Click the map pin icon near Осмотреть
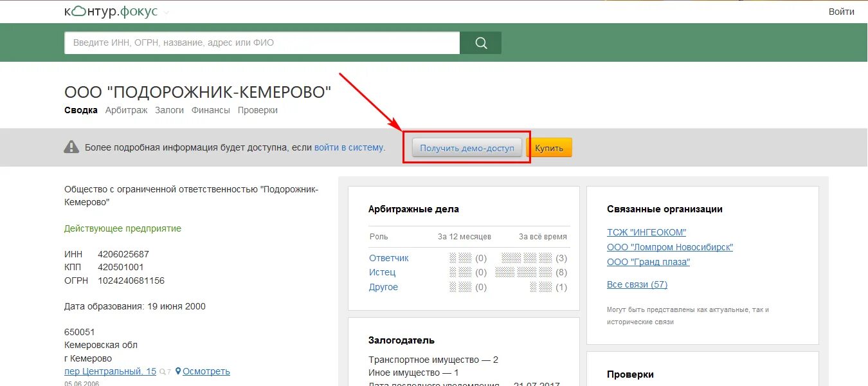Viewport: 868px width, 386px height. coord(178,371)
